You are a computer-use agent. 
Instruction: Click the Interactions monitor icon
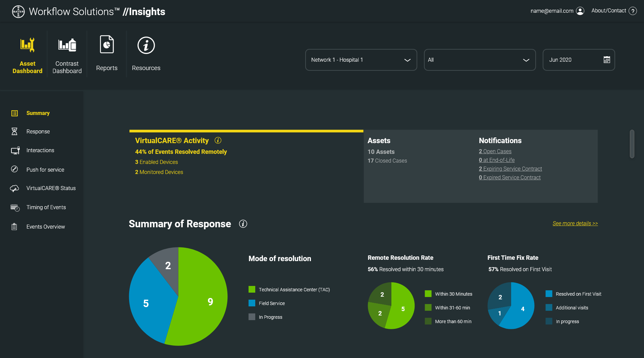click(15, 151)
